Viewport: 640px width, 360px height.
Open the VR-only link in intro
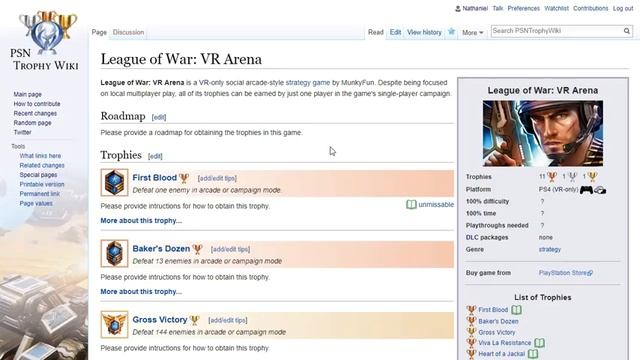[211, 82]
